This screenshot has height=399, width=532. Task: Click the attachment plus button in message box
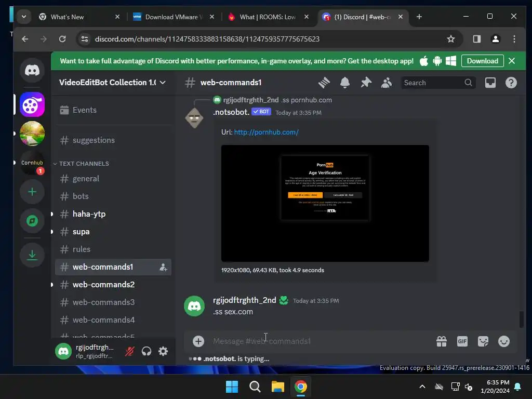[198, 341]
